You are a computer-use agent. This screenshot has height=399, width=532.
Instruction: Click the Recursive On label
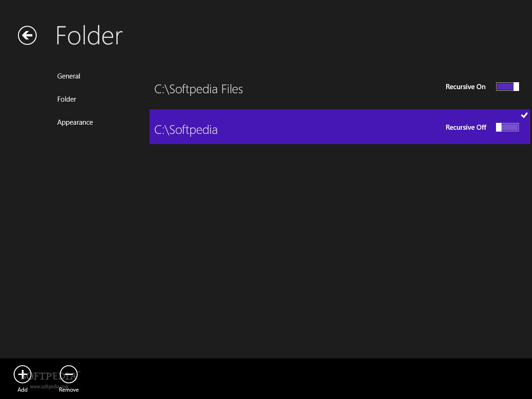point(465,86)
